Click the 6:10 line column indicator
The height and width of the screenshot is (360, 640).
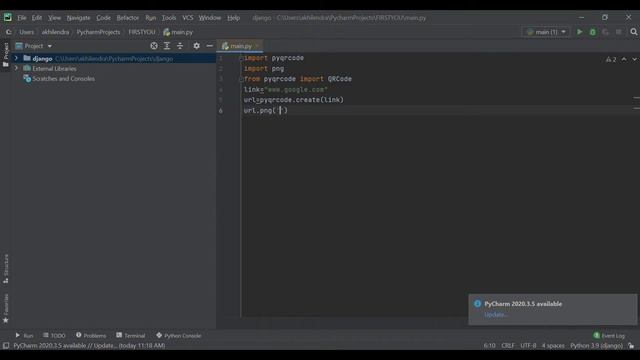click(489, 346)
